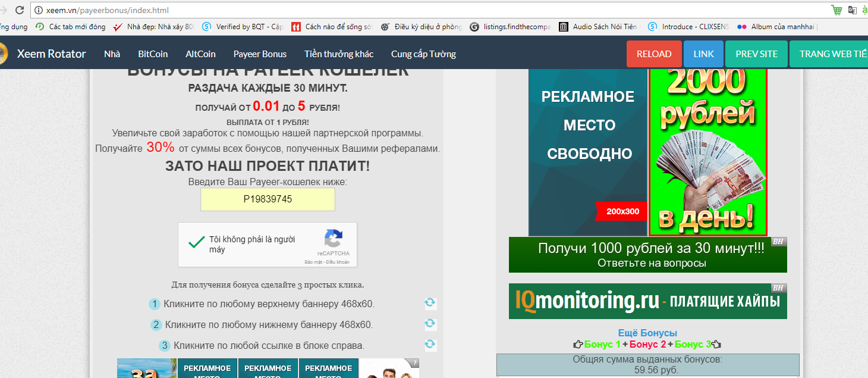Click the 'ЗАТО НАШ ПРОЕКТ ПЛАТИТ!' heading
The height and width of the screenshot is (378, 868).
tap(268, 166)
